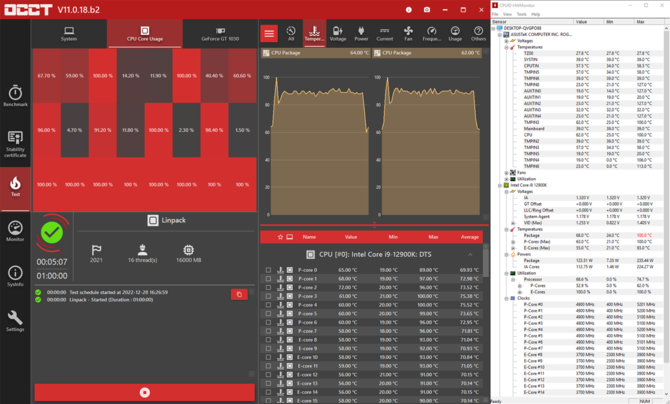Image resolution: width=670 pixels, height=404 pixels.
Task: Switch to the GeForce GT 1030 tab
Action: pyautogui.click(x=220, y=34)
